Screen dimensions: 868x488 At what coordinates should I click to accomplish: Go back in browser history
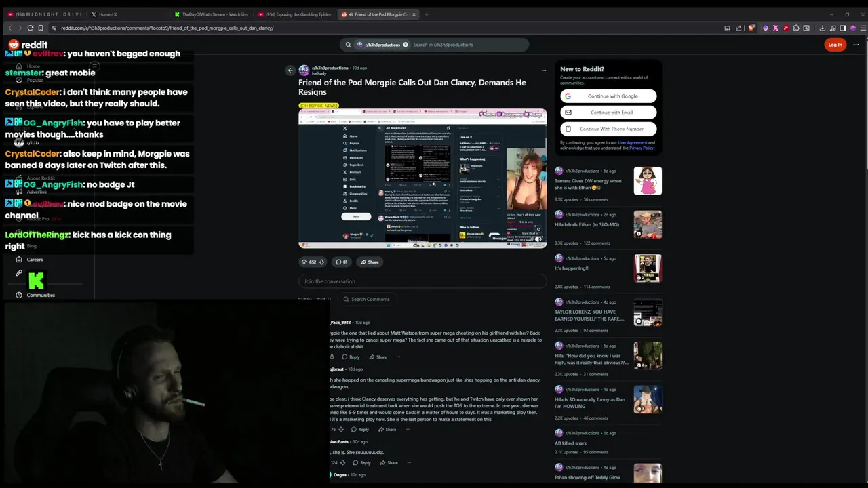click(x=9, y=28)
